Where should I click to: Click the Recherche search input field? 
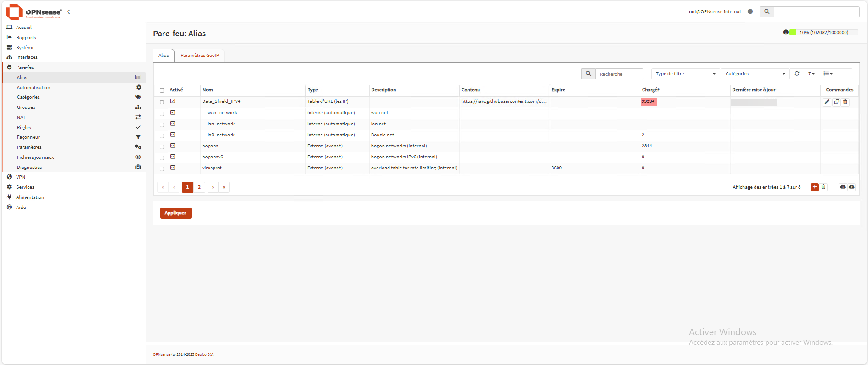click(x=619, y=74)
